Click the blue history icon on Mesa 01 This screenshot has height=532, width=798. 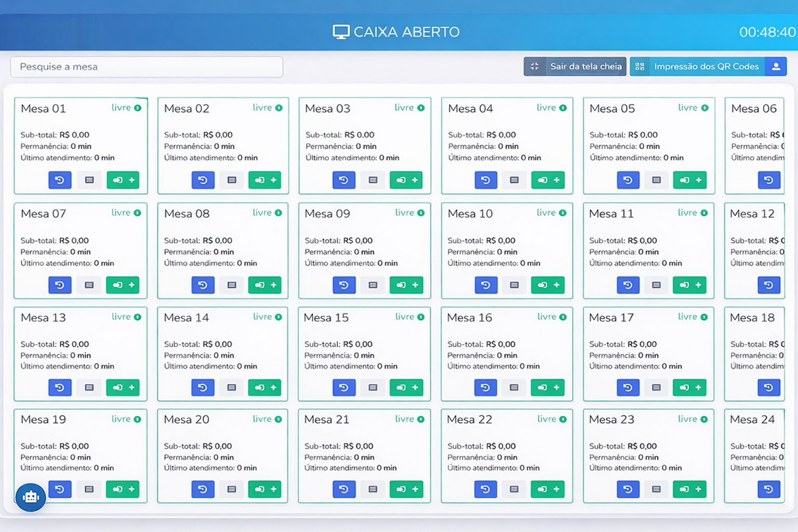(60, 180)
